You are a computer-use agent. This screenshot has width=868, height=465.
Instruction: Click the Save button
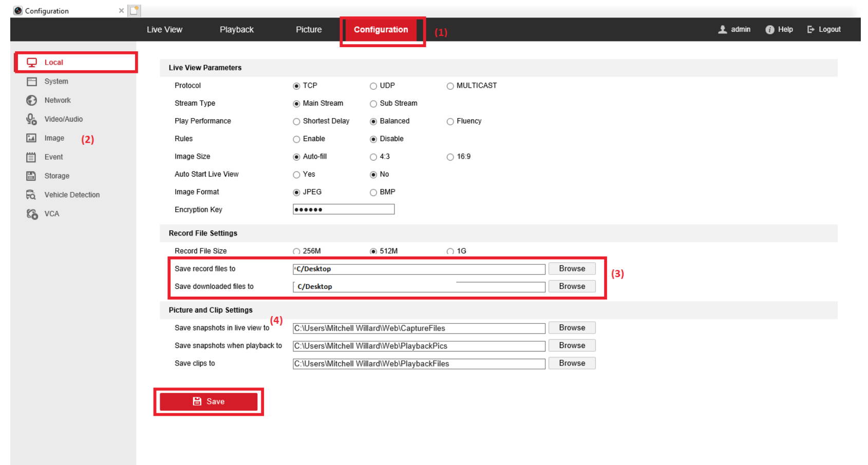[x=209, y=401]
